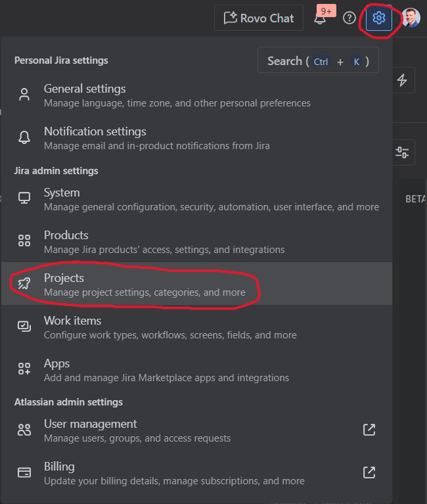Open the Rovo Chat button
This screenshot has width=427, height=504.
[259, 18]
